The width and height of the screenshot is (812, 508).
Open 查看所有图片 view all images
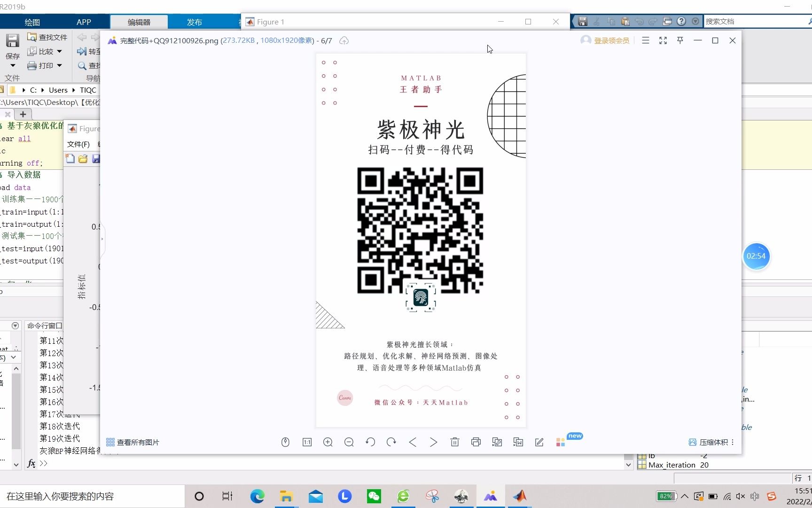pos(133,442)
